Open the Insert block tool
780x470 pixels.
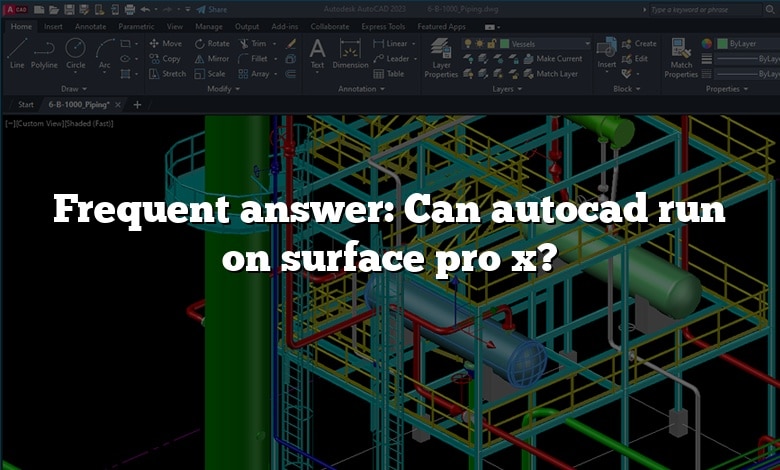tap(606, 53)
